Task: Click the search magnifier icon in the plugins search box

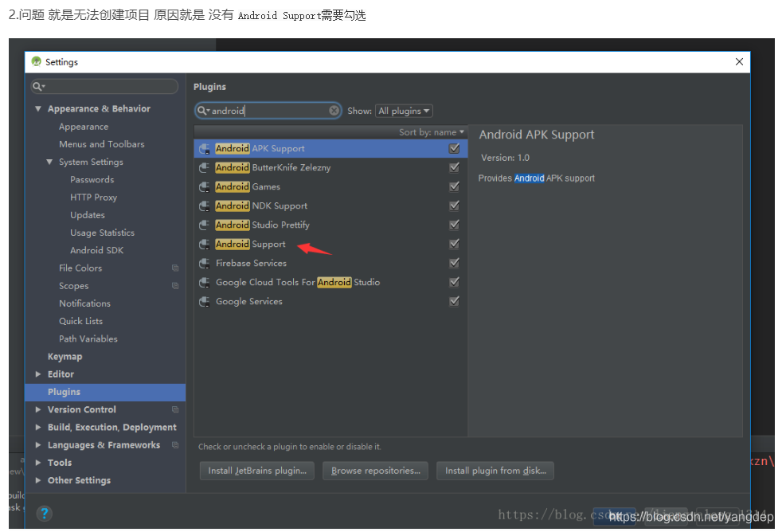Action: click(x=202, y=111)
